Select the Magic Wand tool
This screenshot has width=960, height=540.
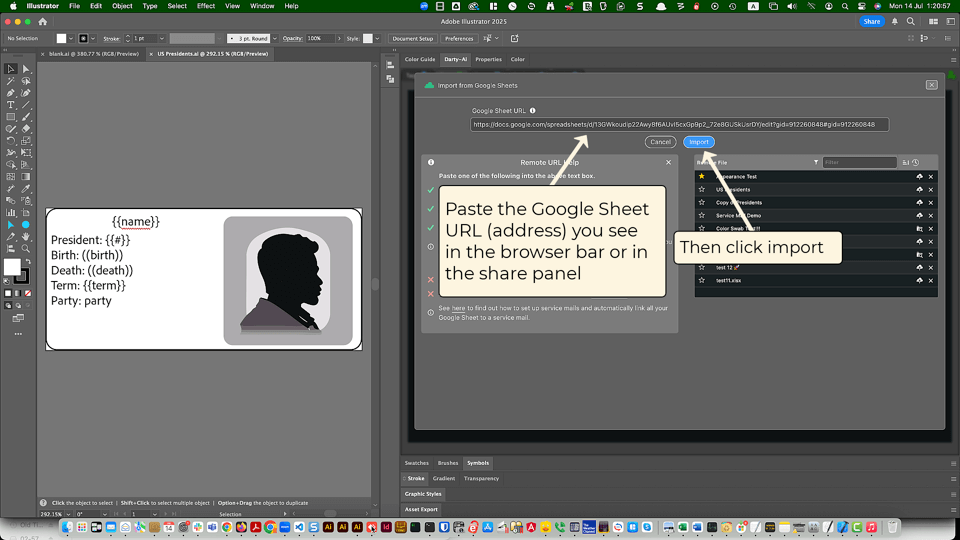(10, 81)
